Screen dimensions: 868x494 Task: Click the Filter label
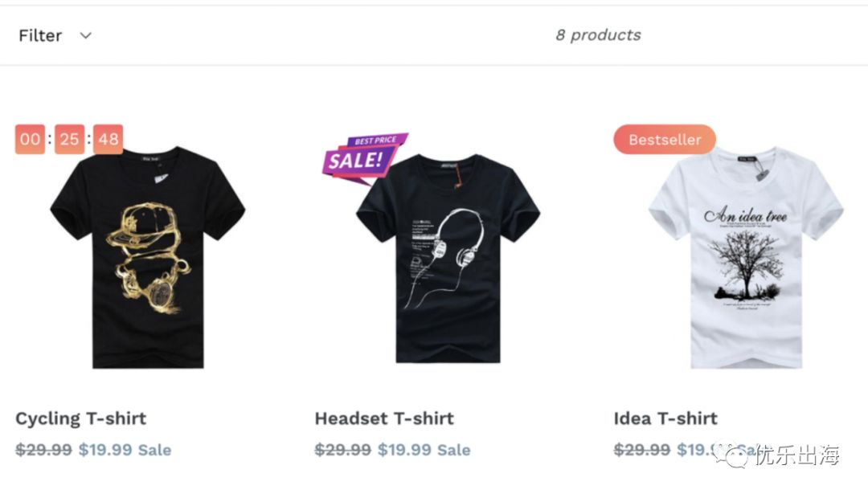40,35
